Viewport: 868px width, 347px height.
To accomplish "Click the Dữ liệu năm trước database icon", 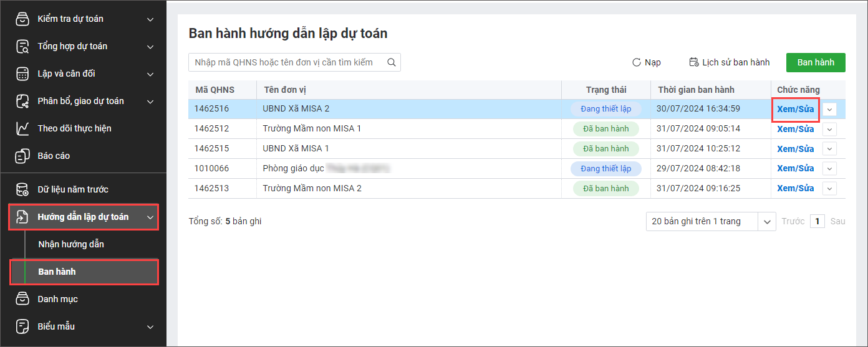I will (22, 189).
